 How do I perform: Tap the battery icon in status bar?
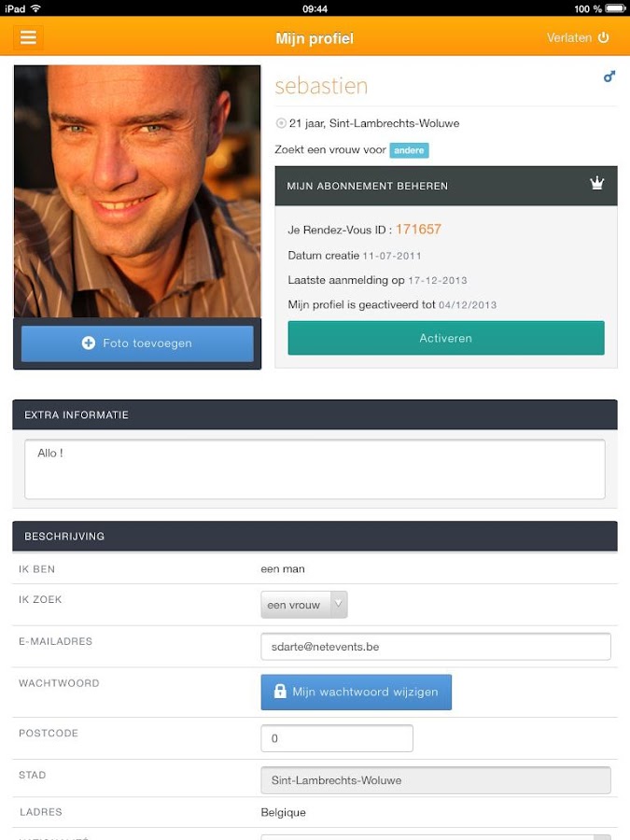(613, 8)
